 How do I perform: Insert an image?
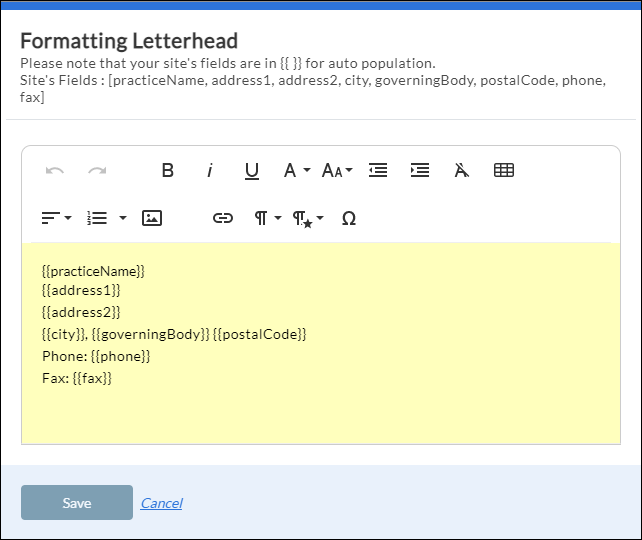[152, 218]
